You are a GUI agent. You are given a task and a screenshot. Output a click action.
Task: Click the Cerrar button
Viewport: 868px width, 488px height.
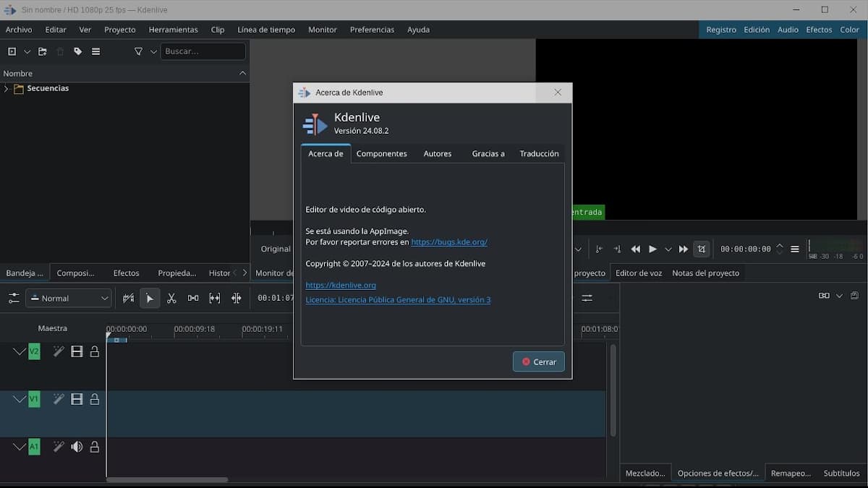tap(539, 361)
